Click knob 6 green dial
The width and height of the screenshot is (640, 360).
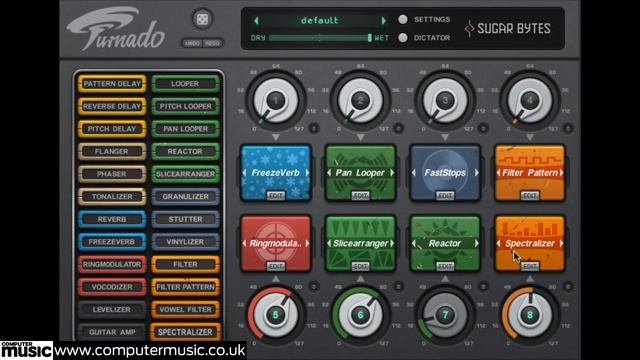pos(360,315)
